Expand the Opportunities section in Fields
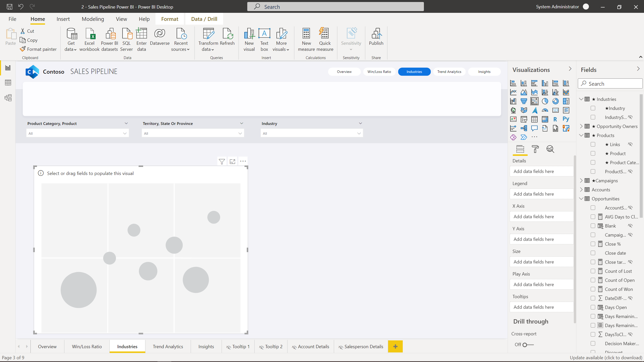This screenshot has width=644, height=362. pyautogui.click(x=582, y=198)
